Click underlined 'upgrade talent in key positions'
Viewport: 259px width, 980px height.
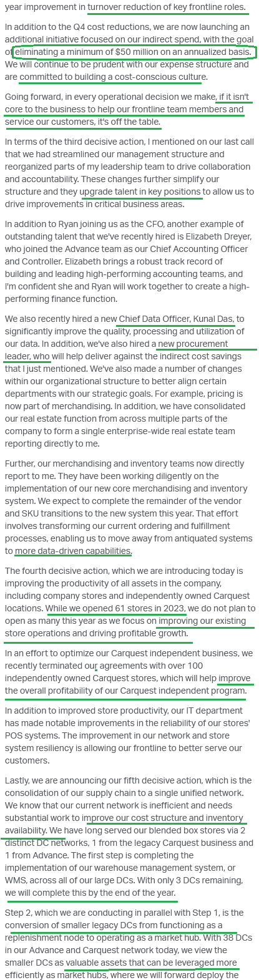[140, 192]
